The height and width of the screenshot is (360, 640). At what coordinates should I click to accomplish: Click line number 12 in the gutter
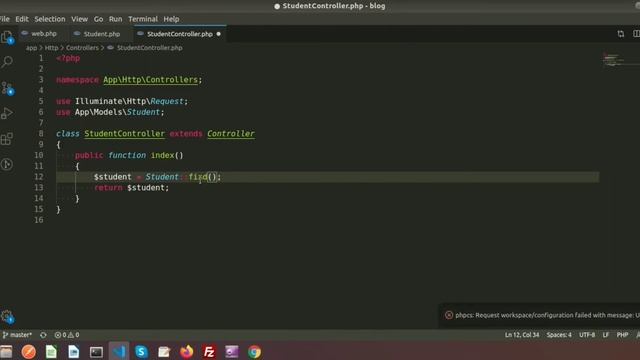tap(38, 177)
